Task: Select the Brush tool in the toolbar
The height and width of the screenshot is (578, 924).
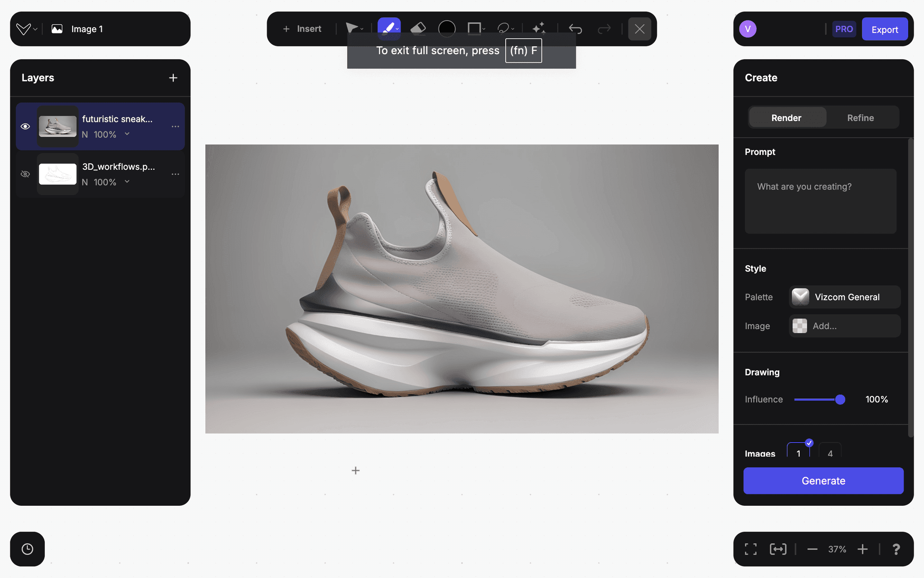Action: pos(389,28)
